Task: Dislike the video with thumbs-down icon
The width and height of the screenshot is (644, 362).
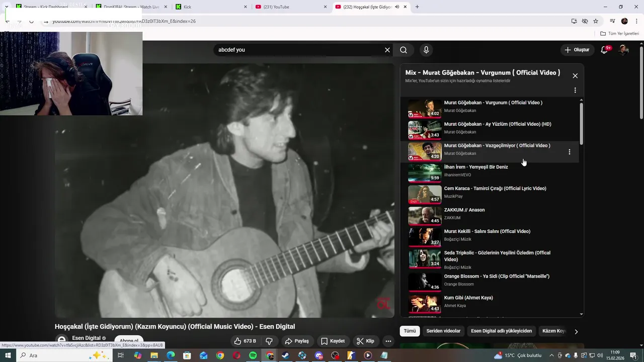Action: click(269, 341)
